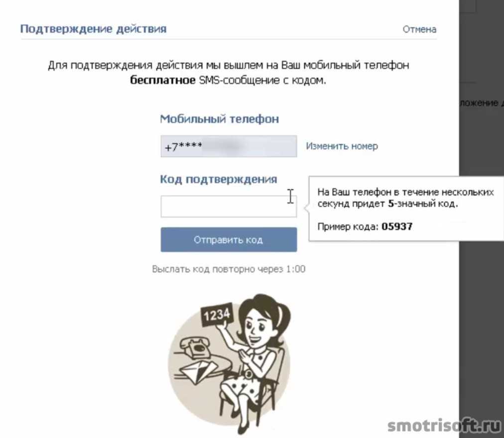The height and width of the screenshot is (438, 504).
Task: Click the masked +7**** phone number field
Action: coord(229,146)
